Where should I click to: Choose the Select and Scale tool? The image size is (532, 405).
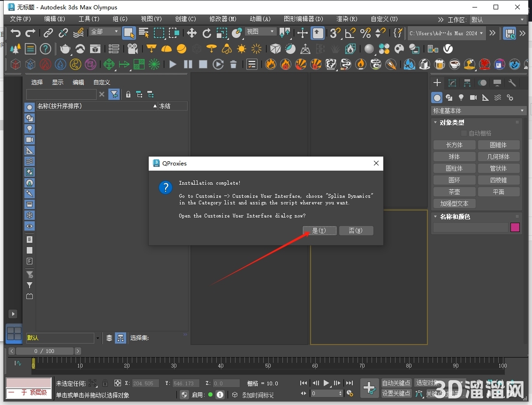point(221,33)
